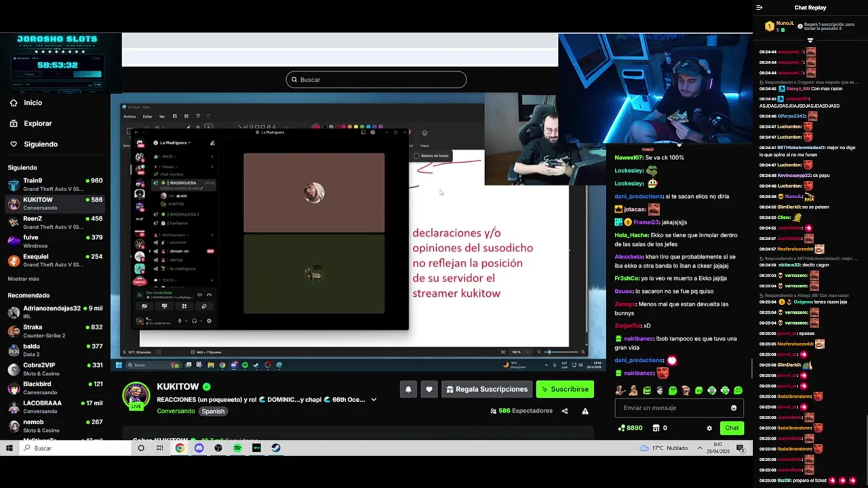868x488 pixels.
Task: Click the Explorar browse icon
Action: 14,123
